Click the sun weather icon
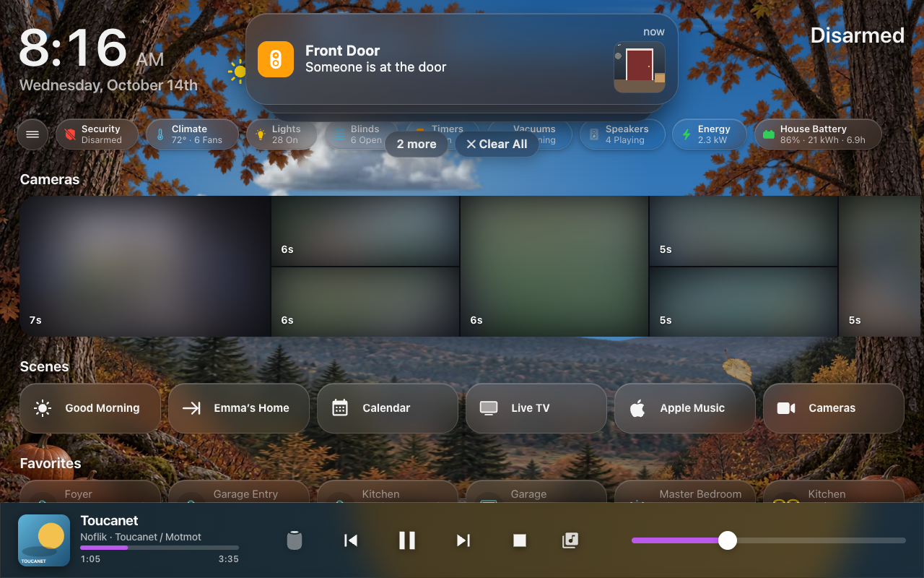The image size is (924, 578). pos(238,72)
